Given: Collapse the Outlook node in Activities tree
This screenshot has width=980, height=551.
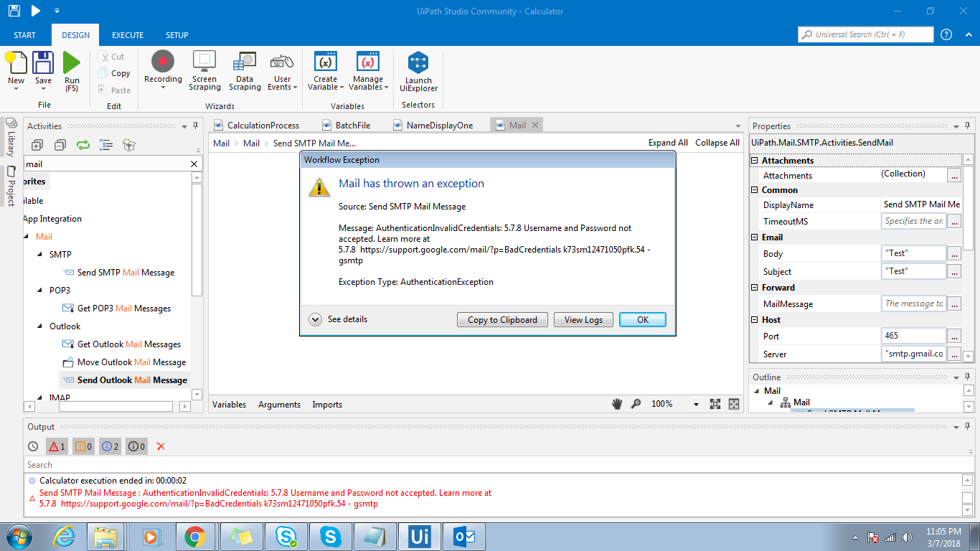Looking at the screenshot, I should point(39,326).
